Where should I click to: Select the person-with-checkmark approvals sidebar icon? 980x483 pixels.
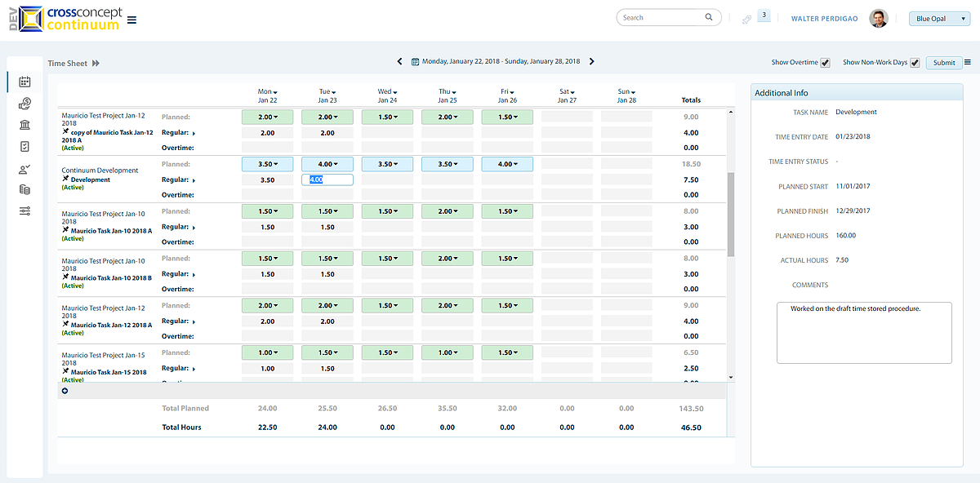(24, 167)
